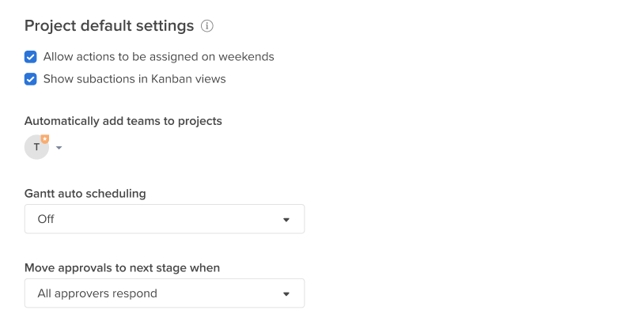This screenshot has width=644, height=329.
Task: Click the 'Gantt auto scheduling' label
Action: (x=85, y=194)
